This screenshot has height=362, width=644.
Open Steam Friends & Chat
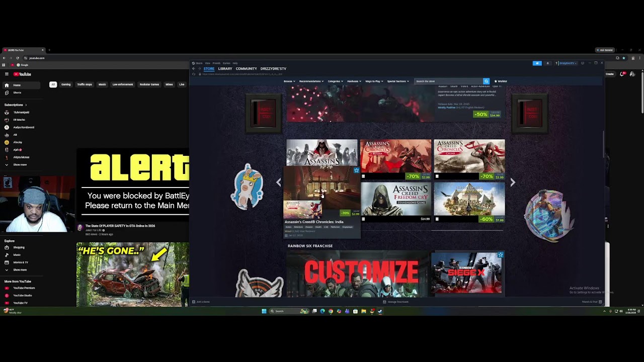tap(591, 302)
